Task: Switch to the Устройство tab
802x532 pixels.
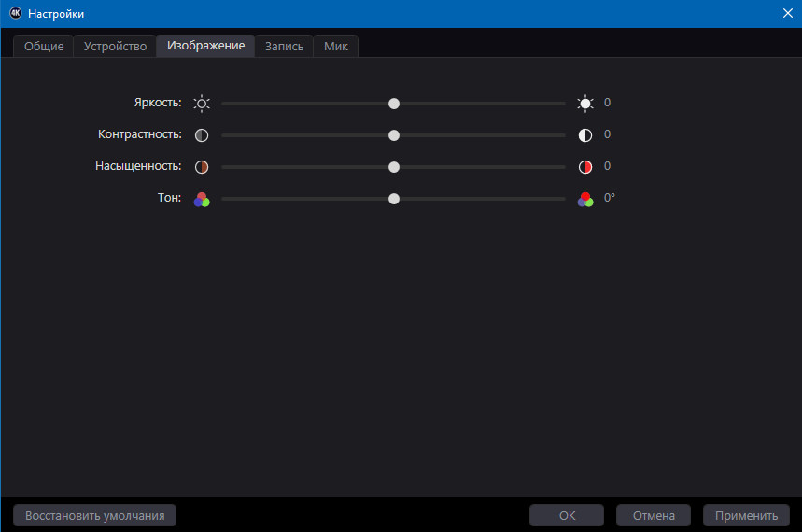Action: point(115,47)
